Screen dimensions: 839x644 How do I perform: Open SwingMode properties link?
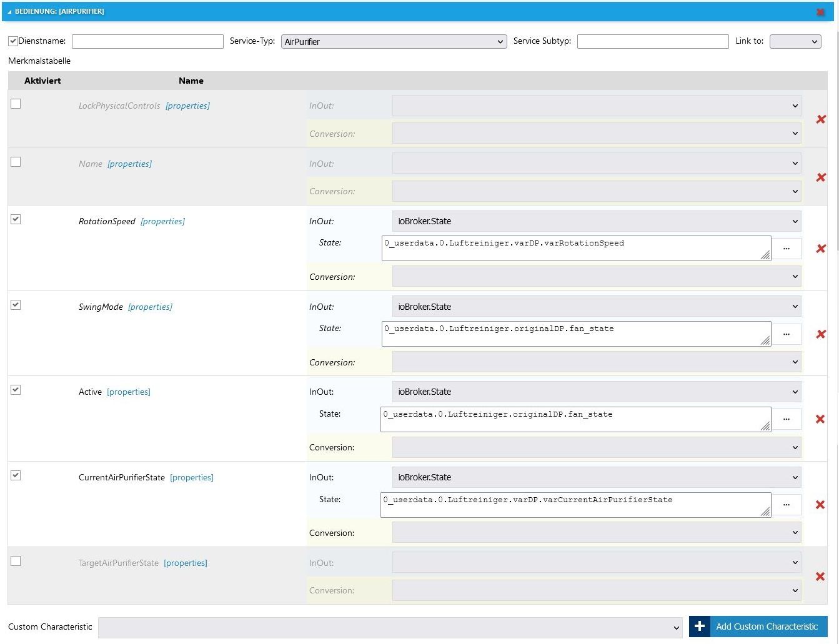click(x=150, y=307)
